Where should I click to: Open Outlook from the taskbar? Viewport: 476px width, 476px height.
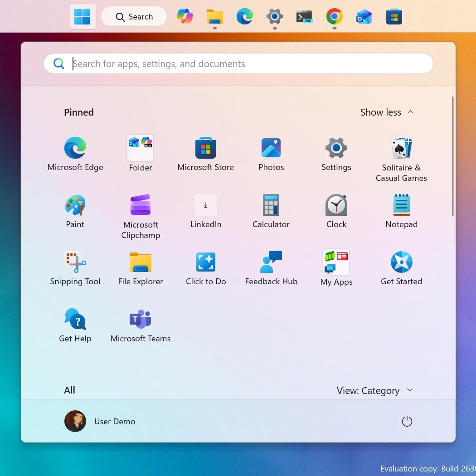click(x=364, y=16)
